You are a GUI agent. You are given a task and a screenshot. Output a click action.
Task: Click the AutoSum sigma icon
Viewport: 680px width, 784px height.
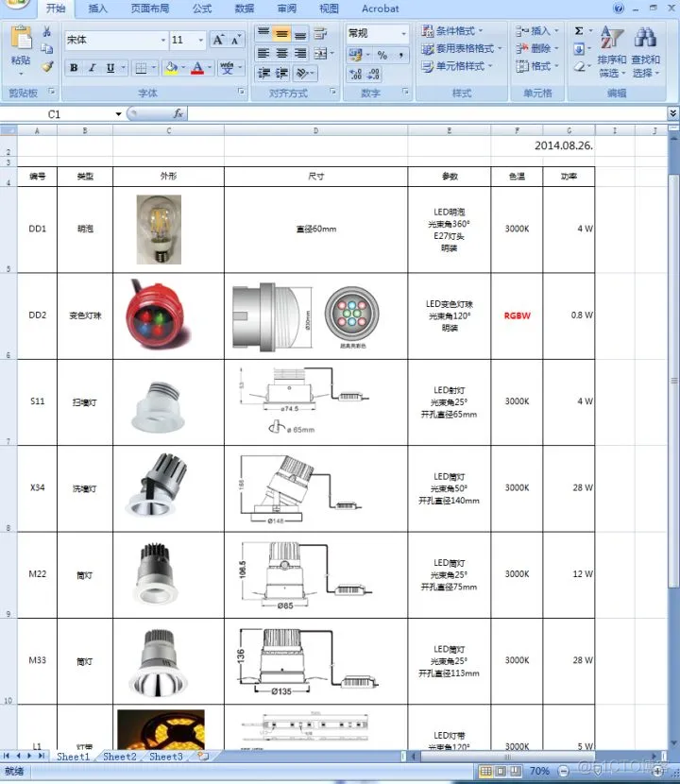point(579,31)
